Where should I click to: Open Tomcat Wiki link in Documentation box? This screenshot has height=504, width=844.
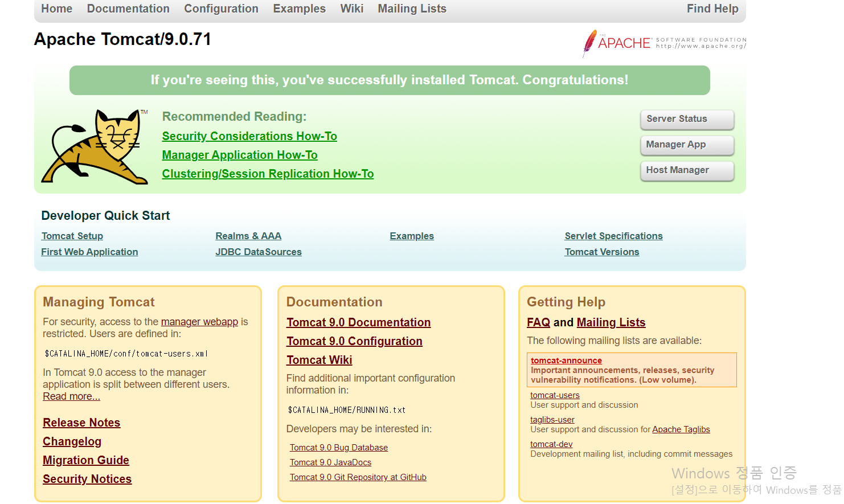click(x=319, y=360)
